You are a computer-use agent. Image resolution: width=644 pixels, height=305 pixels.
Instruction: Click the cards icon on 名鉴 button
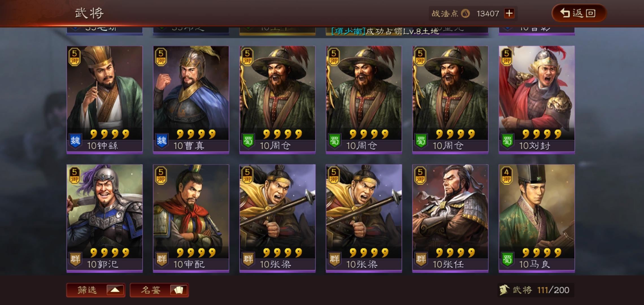point(179,290)
